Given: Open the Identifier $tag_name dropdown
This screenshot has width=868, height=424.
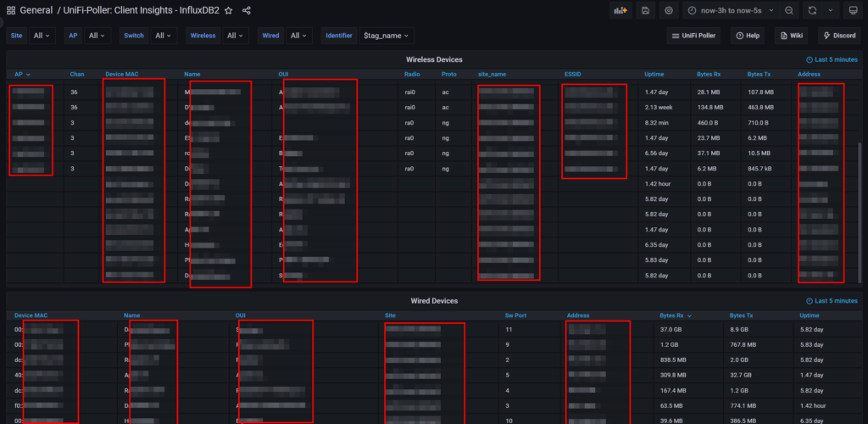Looking at the screenshot, I should pyautogui.click(x=387, y=36).
